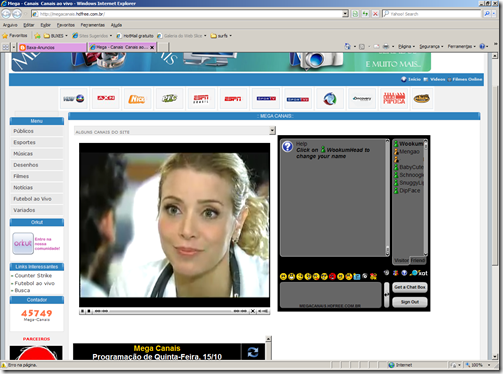Open the Segurança toolbar menu
This screenshot has width=503, height=374.
point(431,46)
